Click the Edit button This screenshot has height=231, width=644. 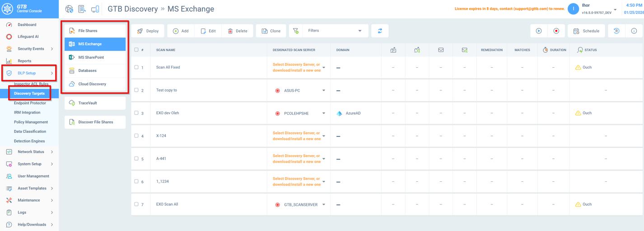[x=208, y=31]
